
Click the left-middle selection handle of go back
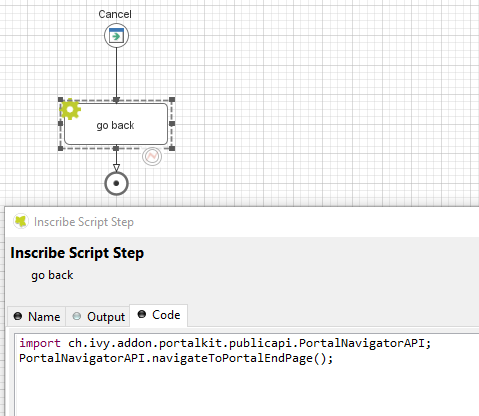tap(60, 124)
